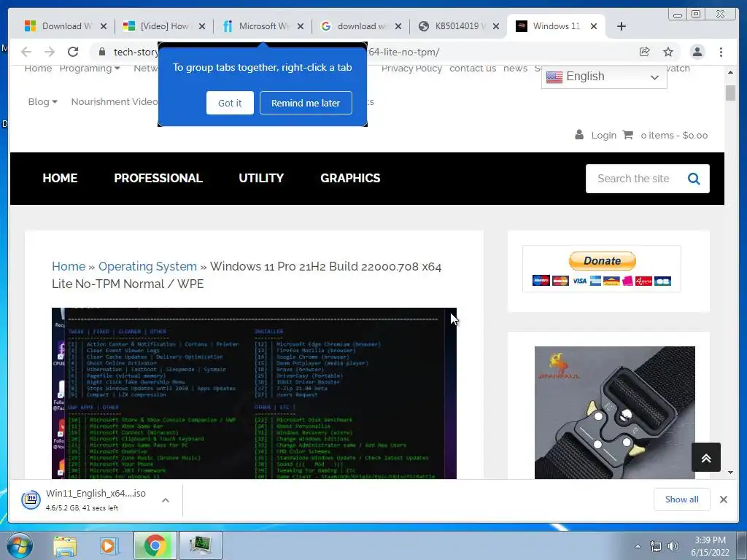Select Chrome in the taskbar

point(155,545)
